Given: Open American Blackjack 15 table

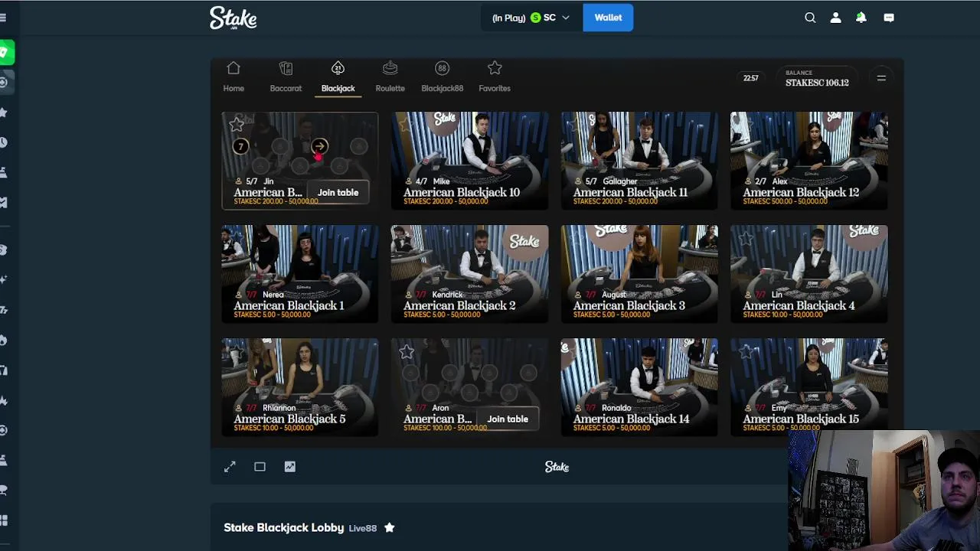Looking at the screenshot, I should tap(809, 386).
